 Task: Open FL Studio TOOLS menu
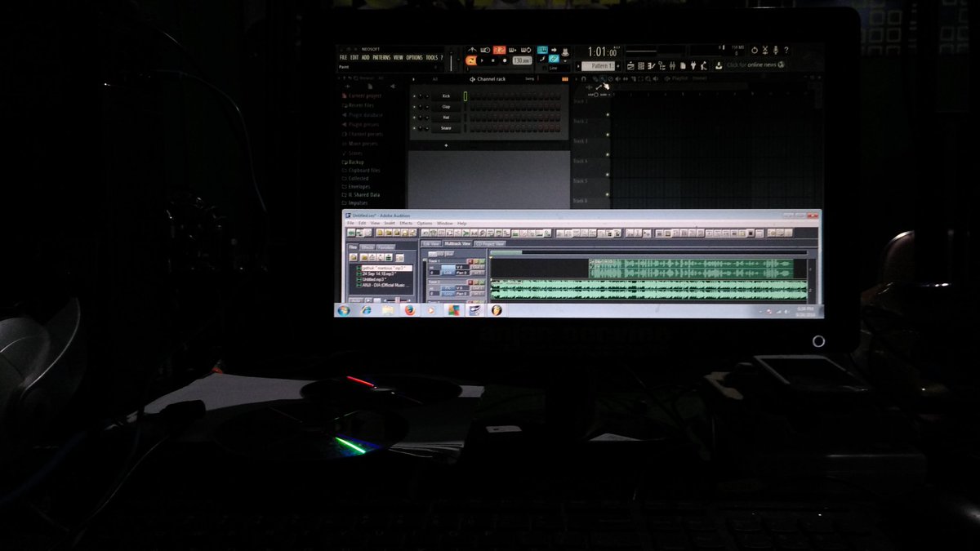(x=431, y=57)
